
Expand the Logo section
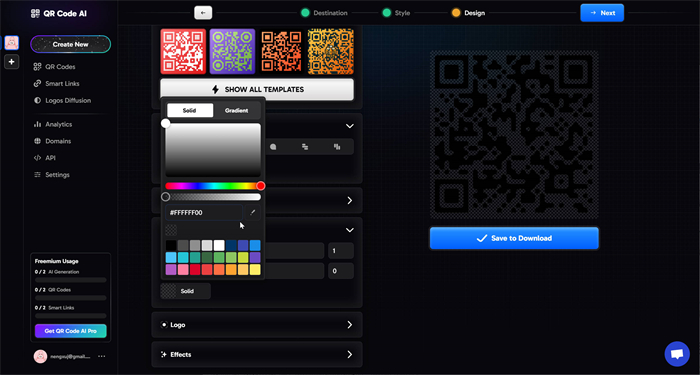tap(257, 325)
